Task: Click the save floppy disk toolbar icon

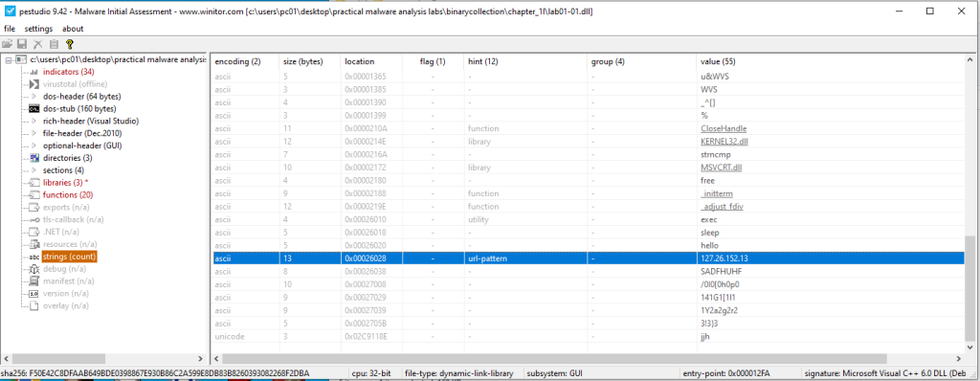Action: point(22,44)
